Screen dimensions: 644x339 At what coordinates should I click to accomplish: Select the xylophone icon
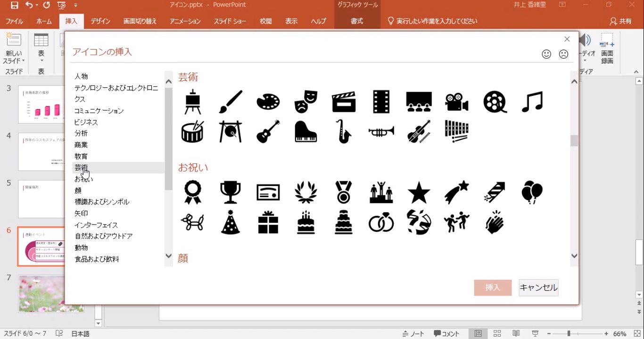457,131
